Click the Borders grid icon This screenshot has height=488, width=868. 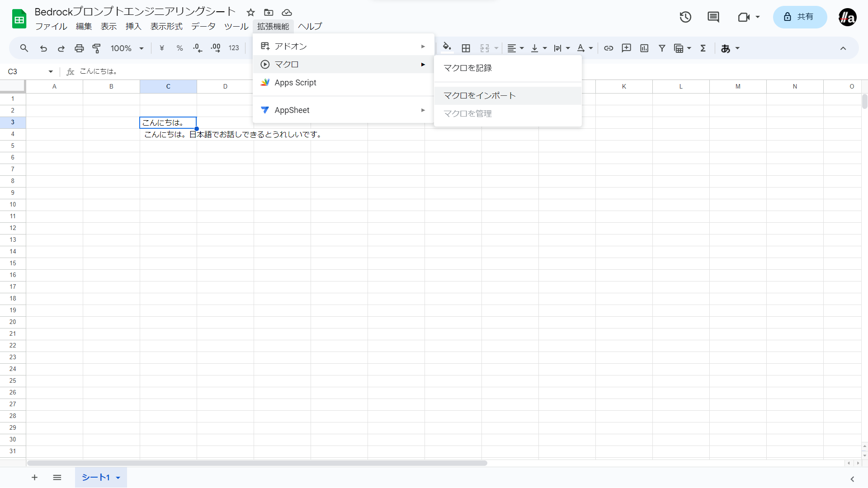[466, 48]
